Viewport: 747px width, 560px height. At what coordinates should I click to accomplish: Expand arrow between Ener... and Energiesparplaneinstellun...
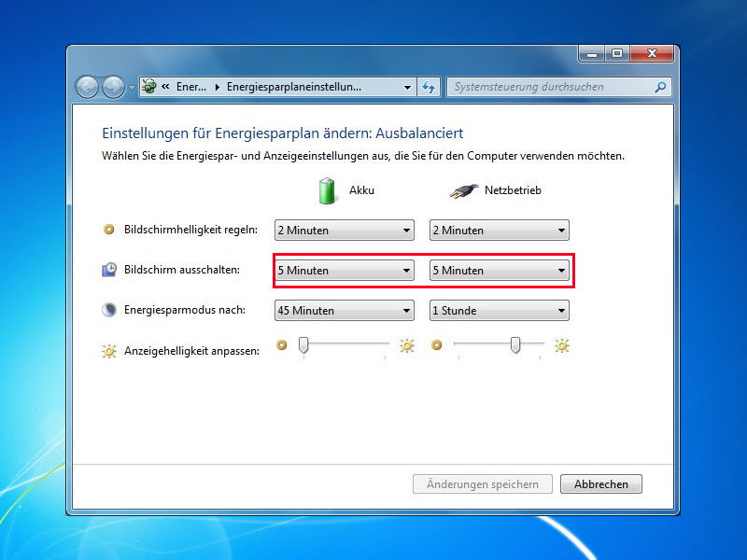(217, 87)
